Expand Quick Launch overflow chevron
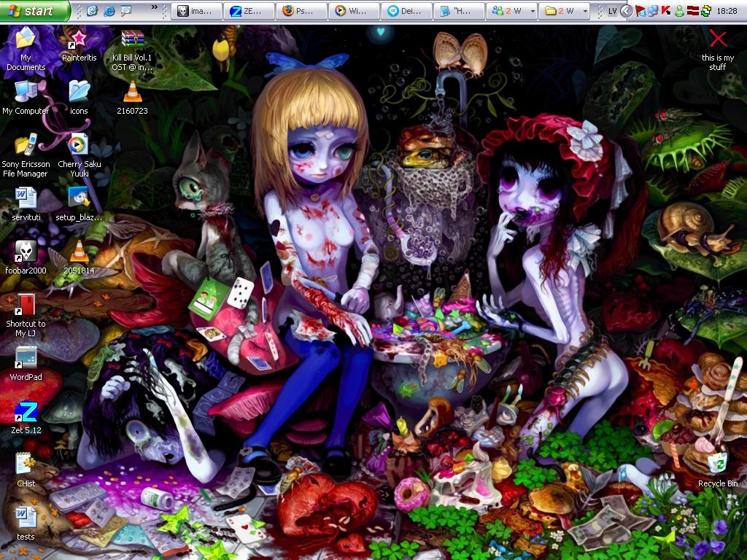 (x=155, y=7)
